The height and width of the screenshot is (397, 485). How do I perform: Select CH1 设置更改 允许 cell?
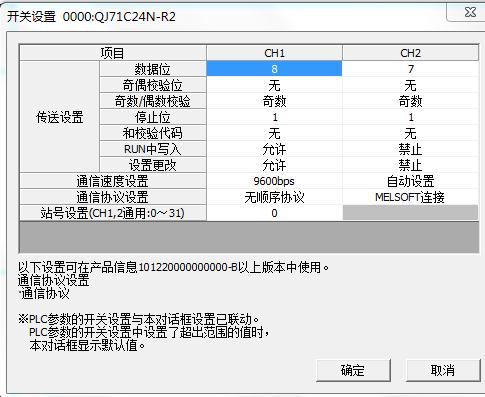274,165
